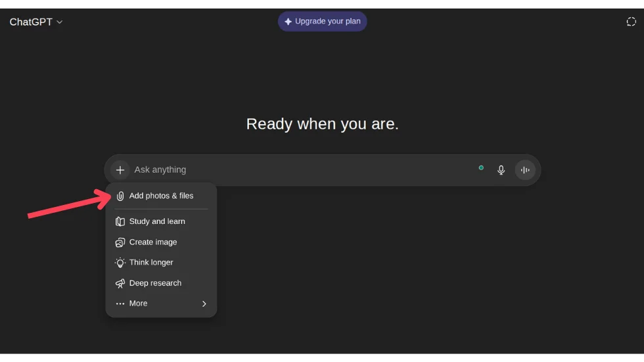The width and height of the screenshot is (644, 362).
Task: Click the Upgrade your plan button
Action: pyautogui.click(x=323, y=21)
